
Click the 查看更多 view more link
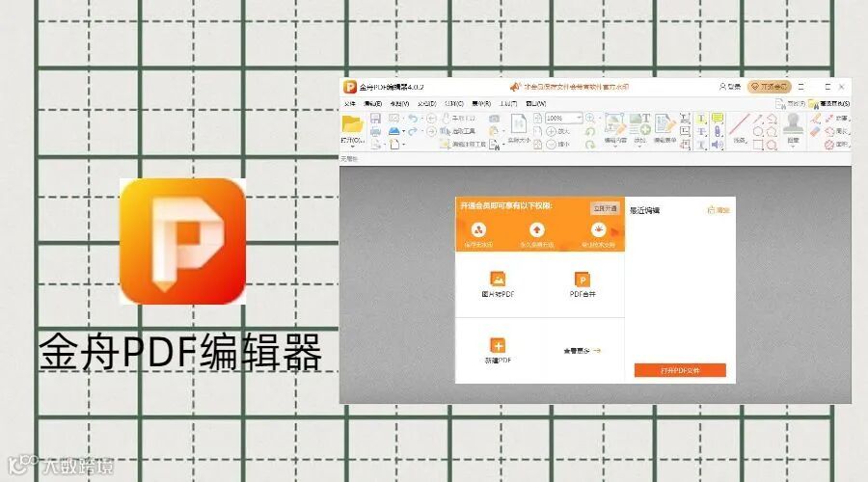[582, 351]
